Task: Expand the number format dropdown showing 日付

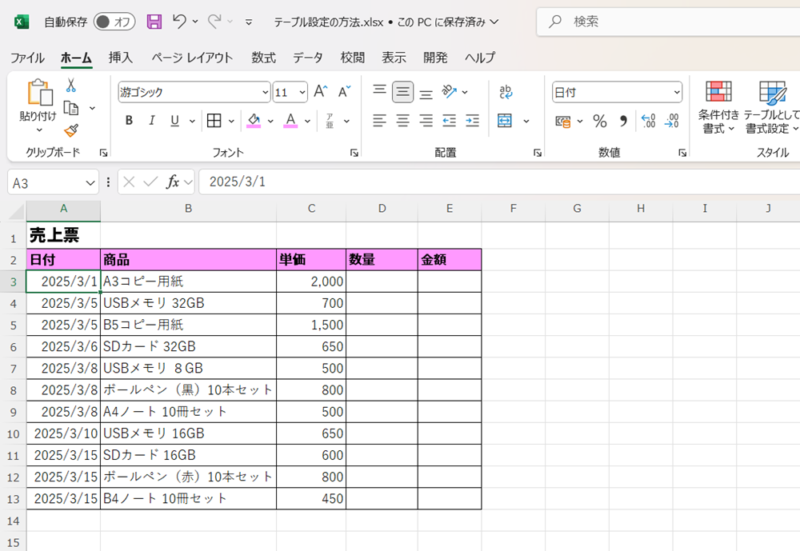Action: [677, 92]
